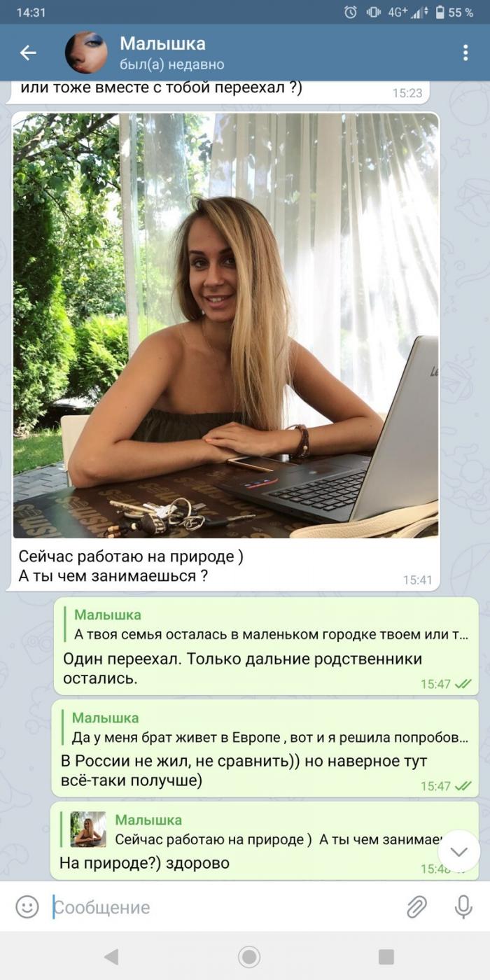490x980 pixels.
Task: Open the Малышка contact name in header
Action: 162,43
